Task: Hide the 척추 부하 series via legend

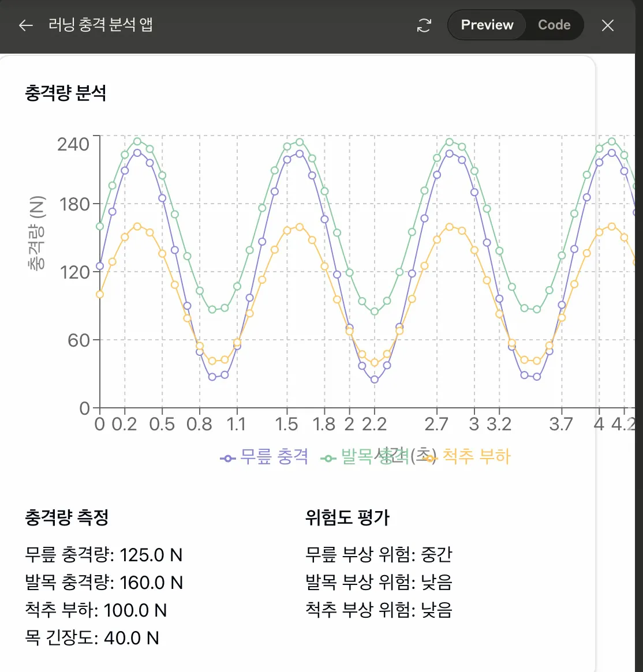Action: (x=477, y=456)
